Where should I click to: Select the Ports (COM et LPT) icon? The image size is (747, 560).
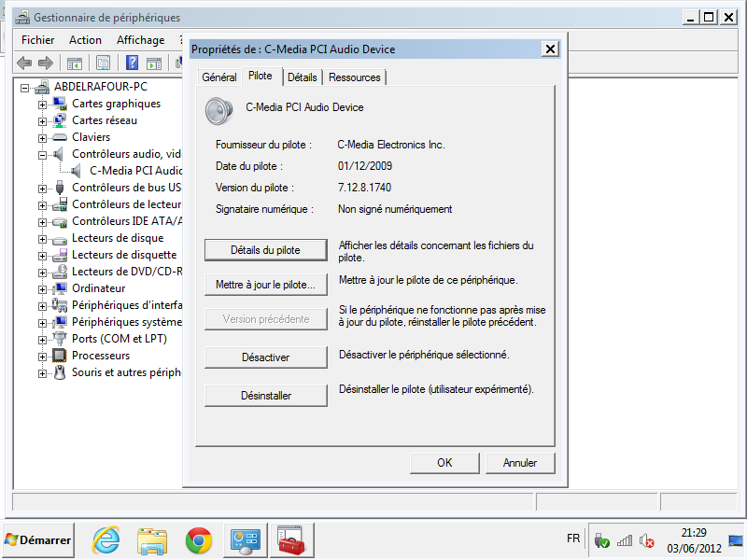click(60, 339)
